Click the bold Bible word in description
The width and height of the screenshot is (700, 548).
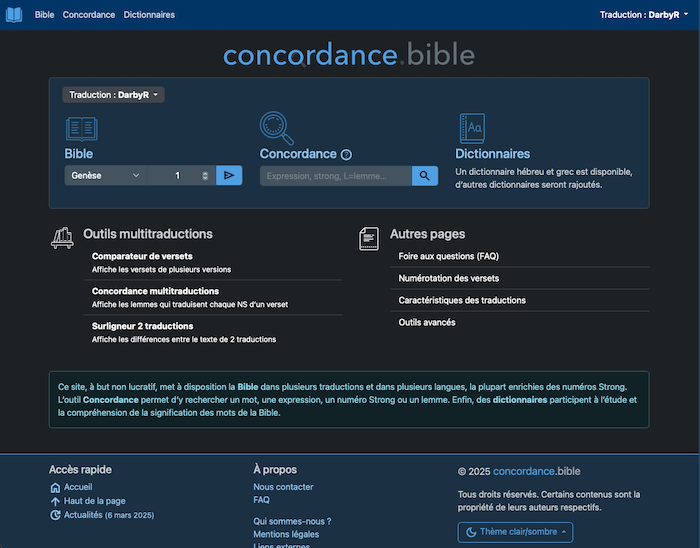point(248,387)
